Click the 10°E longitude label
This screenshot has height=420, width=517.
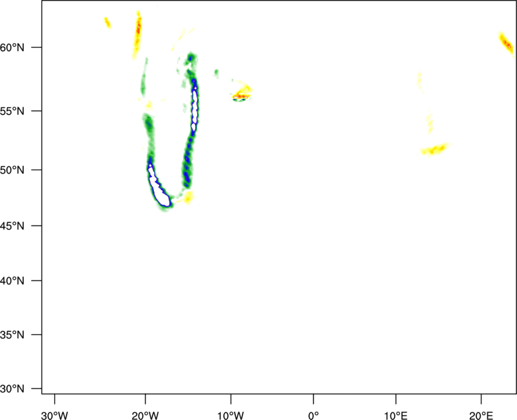[396, 415]
